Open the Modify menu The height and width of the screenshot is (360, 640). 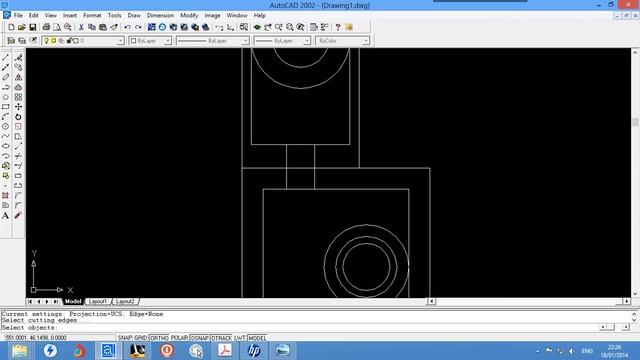pos(189,16)
